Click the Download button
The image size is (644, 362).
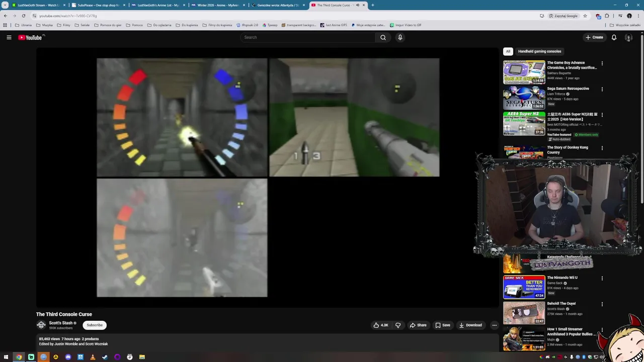[470, 325]
